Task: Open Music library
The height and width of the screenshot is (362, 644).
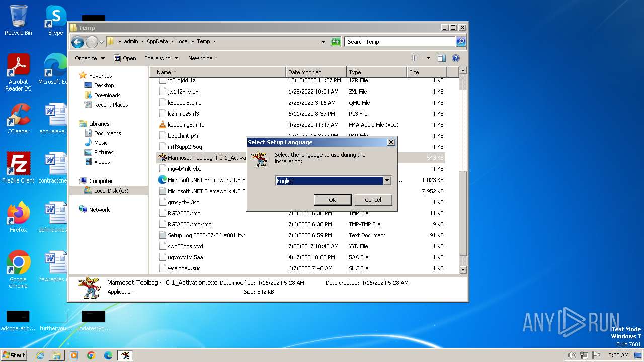Action: point(101,143)
